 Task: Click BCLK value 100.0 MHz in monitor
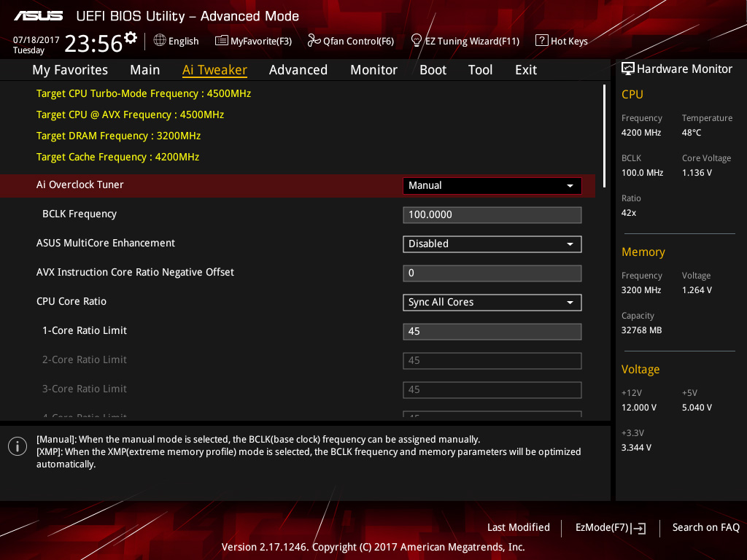[642, 172]
